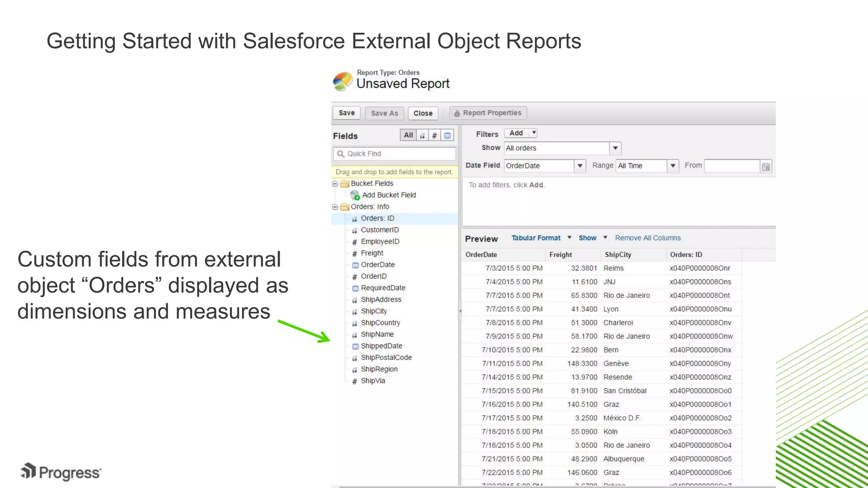
Task: Select the ShipVia field
Action: click(x=373, y=381)
